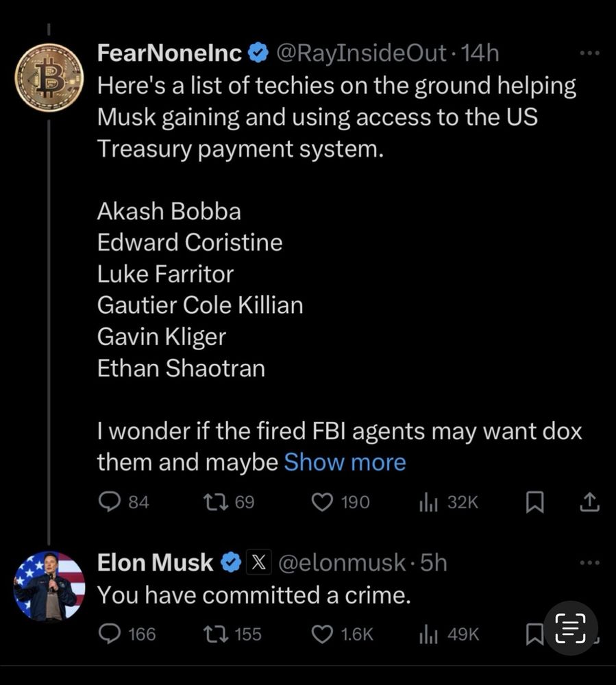
Task: Open the @elonmusk handle link
Action: [341, 563]
